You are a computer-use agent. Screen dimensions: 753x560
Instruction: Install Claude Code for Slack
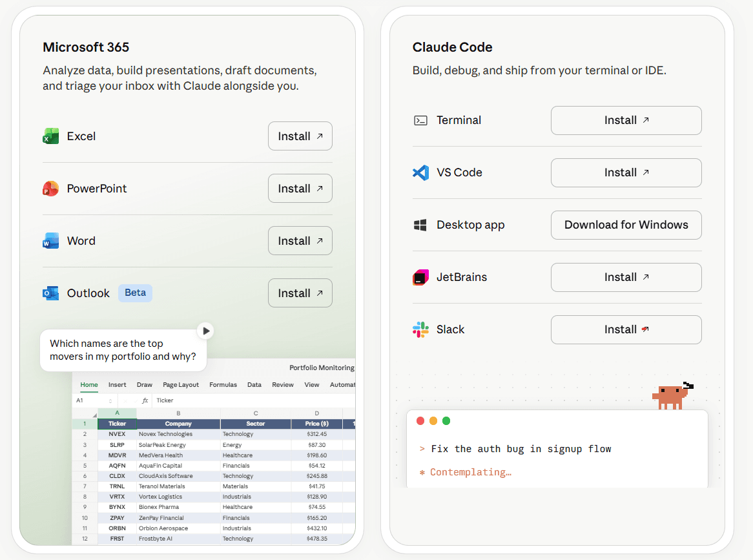(x=626, y=330)
